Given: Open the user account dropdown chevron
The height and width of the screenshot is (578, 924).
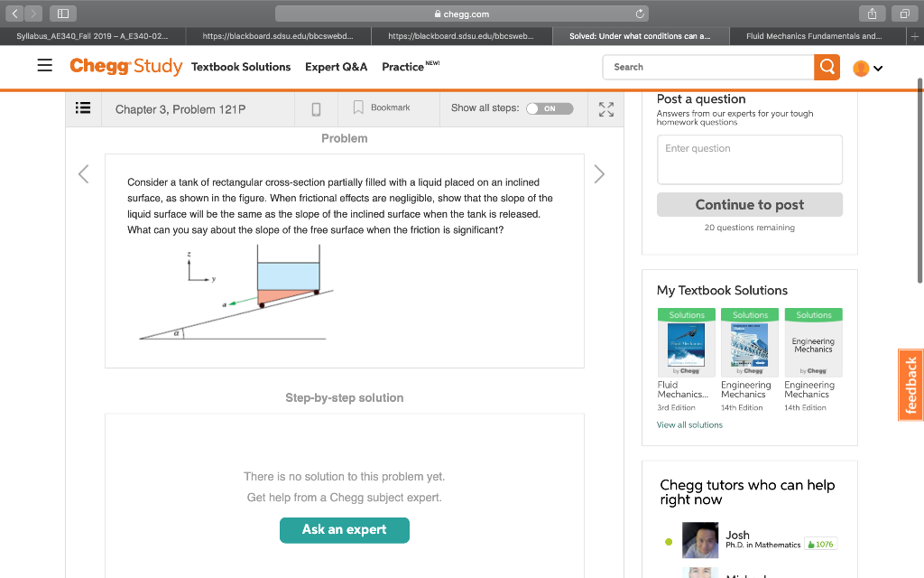Looking at the screenshot, I should pos(880,68).
